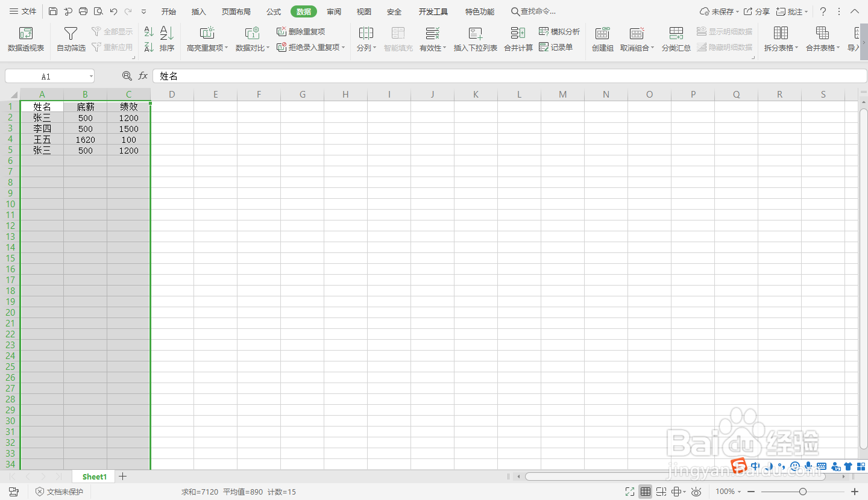Image resolution: width=868 pixels, height=500 pixels.
Task: Toggle eye protection mode icon
Action: tap(696, 492)
